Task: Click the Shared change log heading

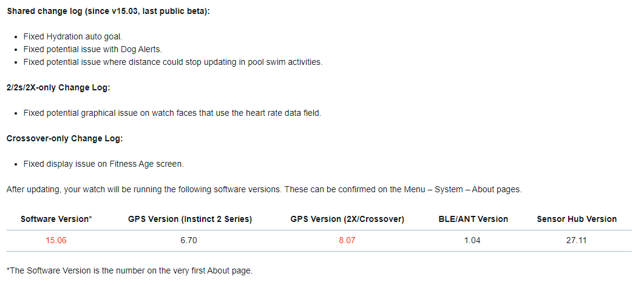Action: pos(108,11)
